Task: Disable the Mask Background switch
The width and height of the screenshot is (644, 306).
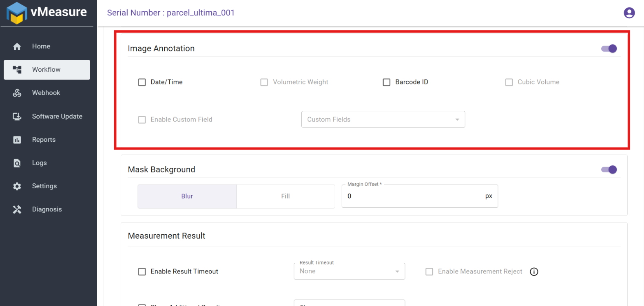Action: [609, 170]
